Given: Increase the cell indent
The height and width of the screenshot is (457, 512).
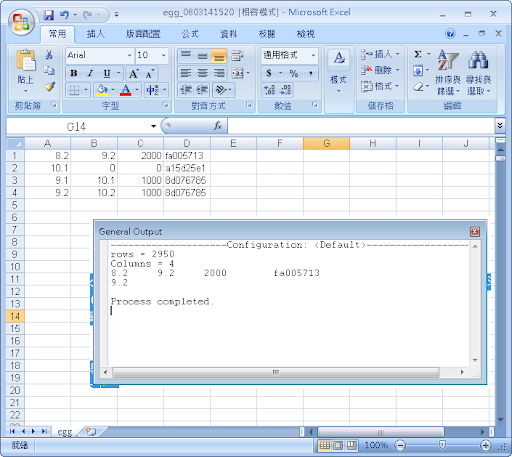Looking at the screenshot, I should (x=202, y=90).
